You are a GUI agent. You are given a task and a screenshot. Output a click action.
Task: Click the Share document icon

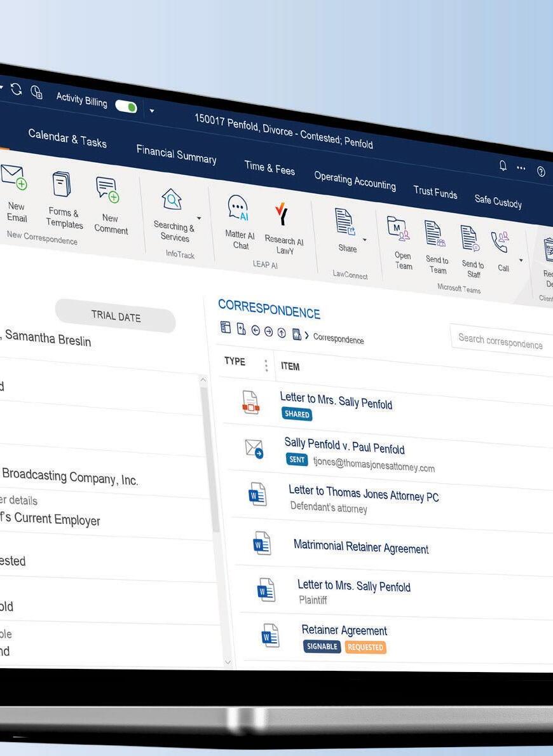[x=345, y=223]
